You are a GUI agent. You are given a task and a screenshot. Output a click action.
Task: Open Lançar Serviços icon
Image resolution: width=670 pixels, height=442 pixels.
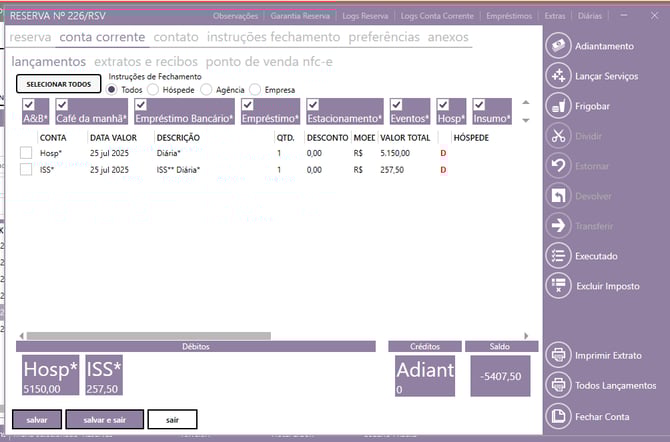558,76
